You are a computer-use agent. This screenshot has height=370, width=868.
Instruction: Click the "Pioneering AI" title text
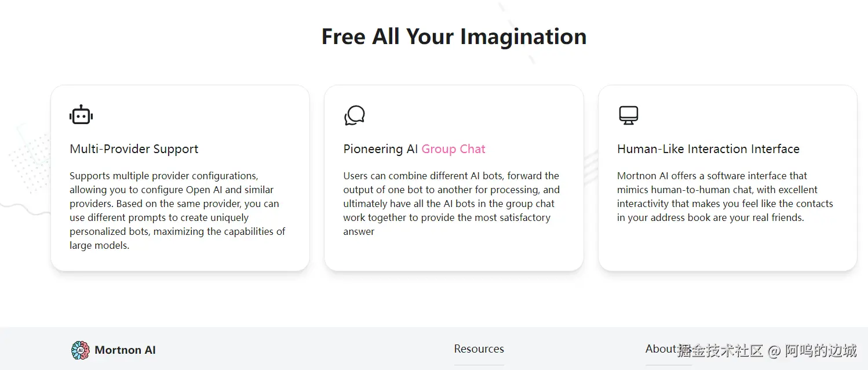pos(380,149)
